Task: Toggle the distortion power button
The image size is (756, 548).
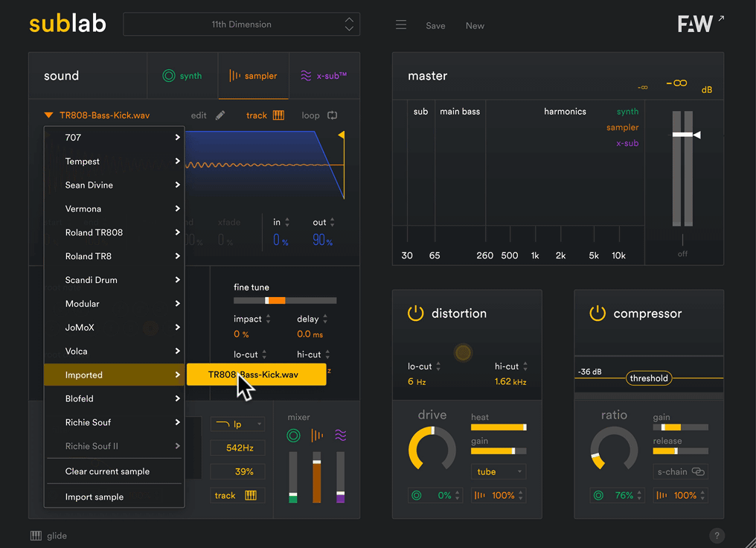Action: tap(416, 313)
